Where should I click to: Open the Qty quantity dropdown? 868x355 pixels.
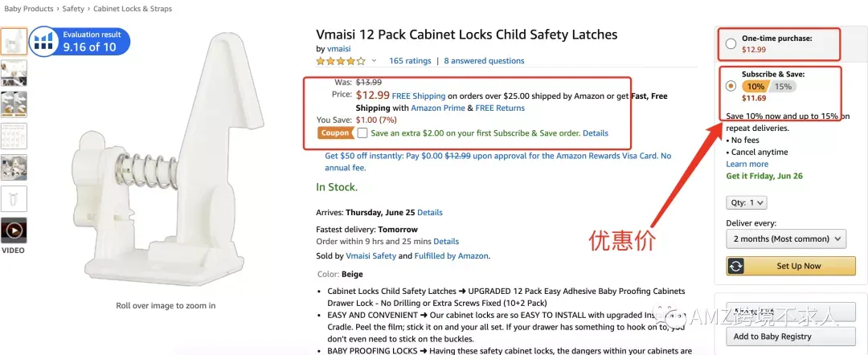[746, 203]
